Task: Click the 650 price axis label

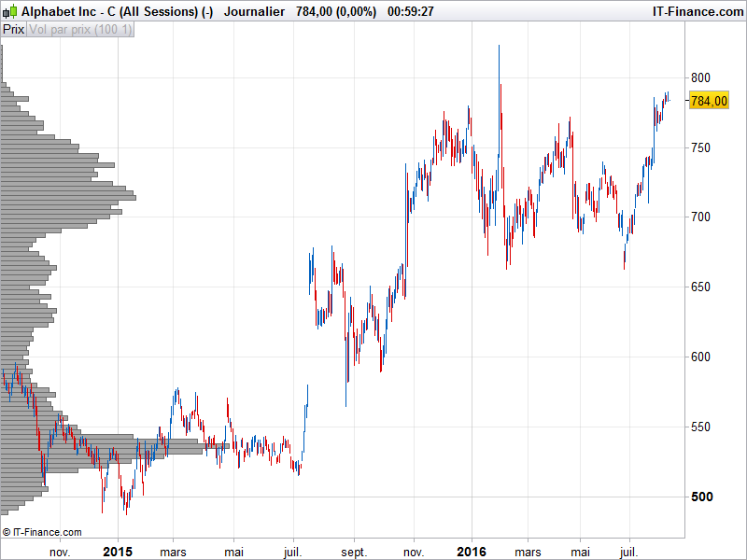Action: pos(700,287)
